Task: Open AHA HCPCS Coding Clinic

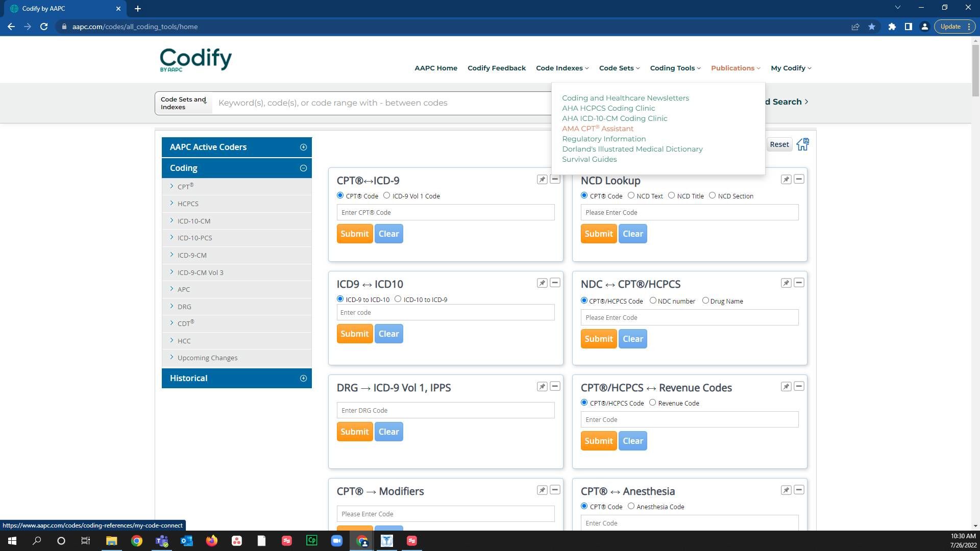Action: 608,108
